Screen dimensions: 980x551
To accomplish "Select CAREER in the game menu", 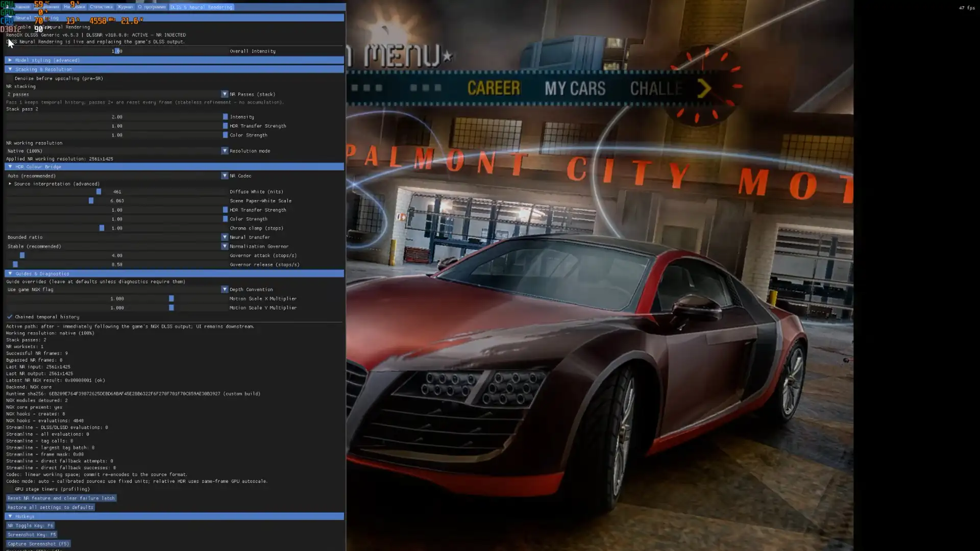I will pyautogui.click(x=494, y=88).
